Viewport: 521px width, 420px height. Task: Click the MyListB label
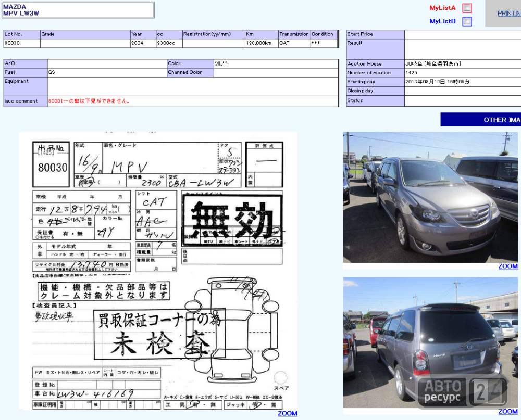[442, 21]
